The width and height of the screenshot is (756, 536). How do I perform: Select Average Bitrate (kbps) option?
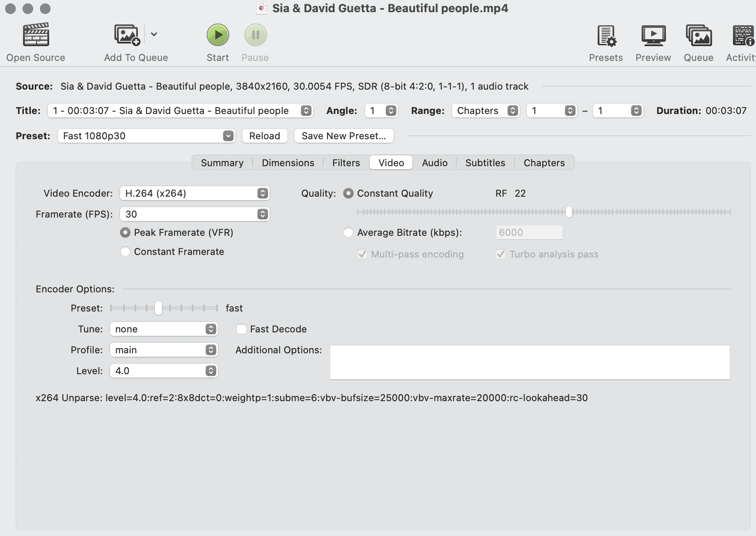click(348, 232)
